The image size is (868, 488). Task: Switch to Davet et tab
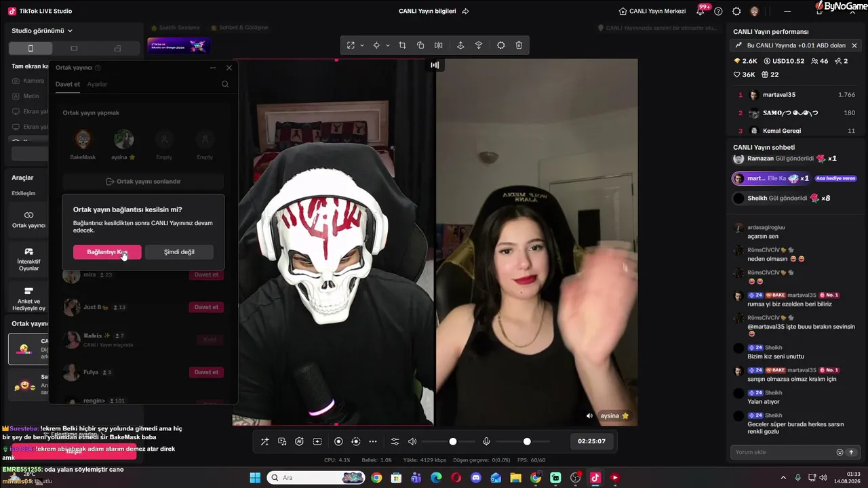click(68, 84)
